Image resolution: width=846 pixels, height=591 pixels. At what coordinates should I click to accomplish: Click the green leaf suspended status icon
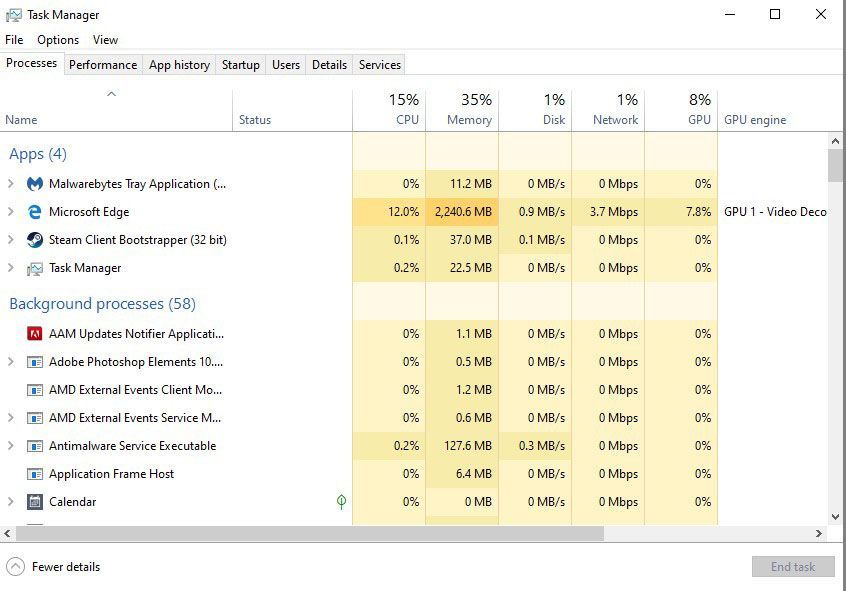tap(341, 502)
